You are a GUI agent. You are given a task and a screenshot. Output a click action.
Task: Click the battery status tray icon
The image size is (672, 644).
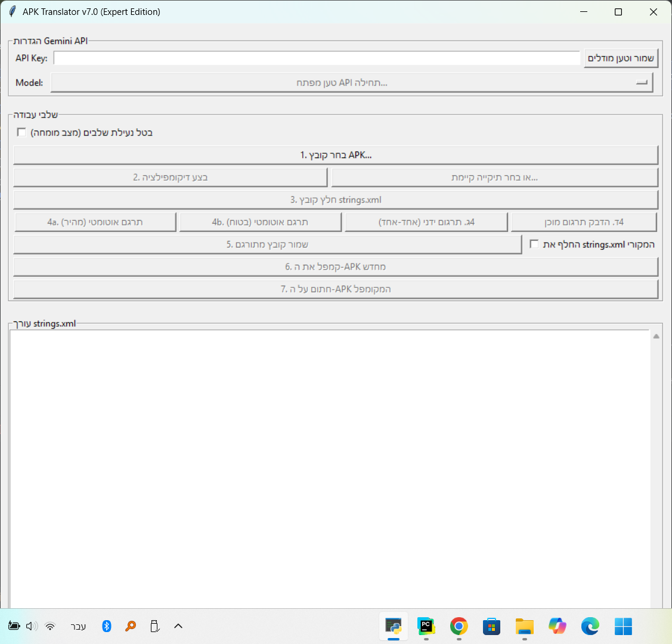tap(14, 627)
